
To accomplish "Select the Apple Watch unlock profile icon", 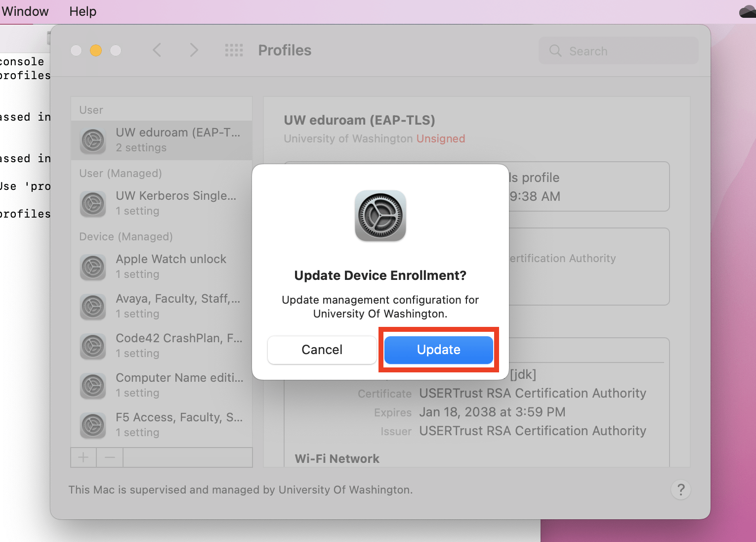I will click(93, 267).
